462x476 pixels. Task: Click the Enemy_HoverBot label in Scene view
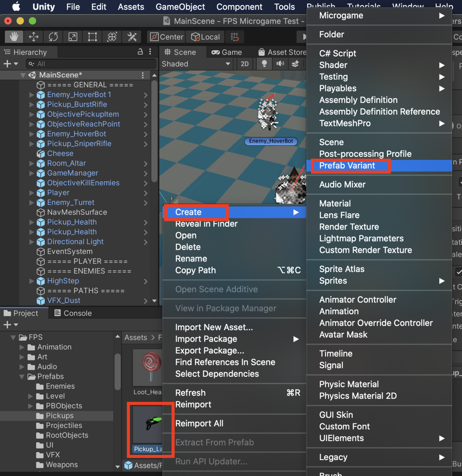(x=271, y=141)
